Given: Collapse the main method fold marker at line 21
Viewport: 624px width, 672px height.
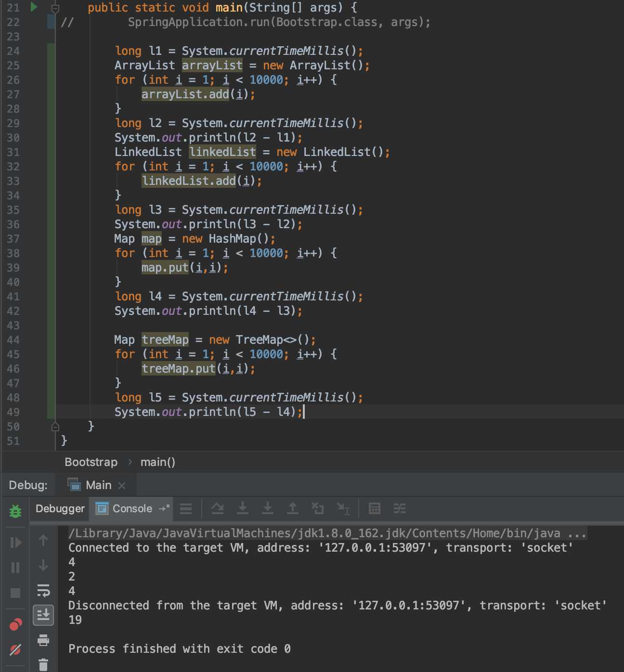Looking at the screenshot, I should [55, 8].
